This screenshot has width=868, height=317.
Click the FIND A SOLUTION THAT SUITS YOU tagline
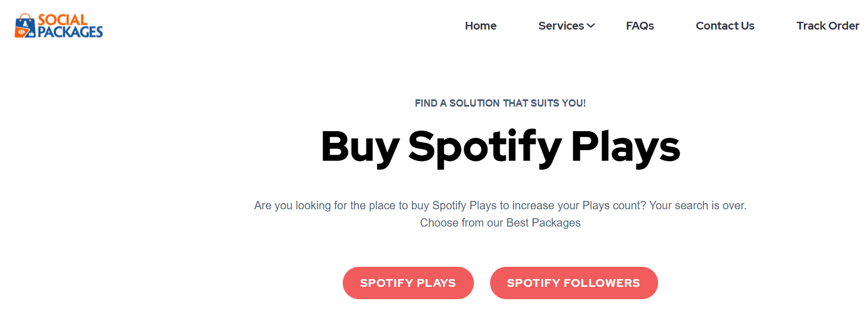pyautogui.click(x=500, y=103)
